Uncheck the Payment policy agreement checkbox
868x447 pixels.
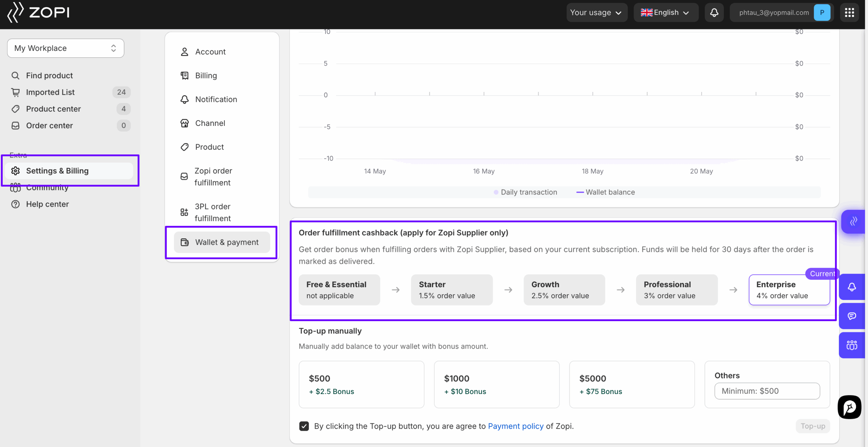tap(304, 426)
